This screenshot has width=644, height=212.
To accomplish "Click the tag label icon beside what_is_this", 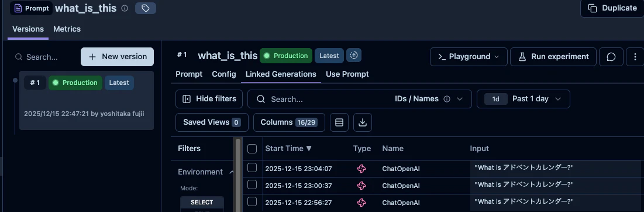I will pyautogui.click(x=146, y=8).
